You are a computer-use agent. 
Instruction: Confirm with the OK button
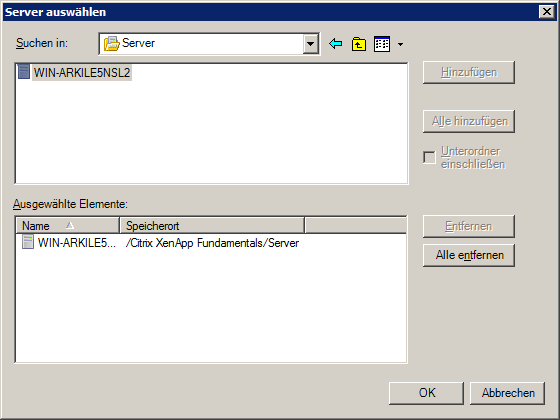click(426, 393)
